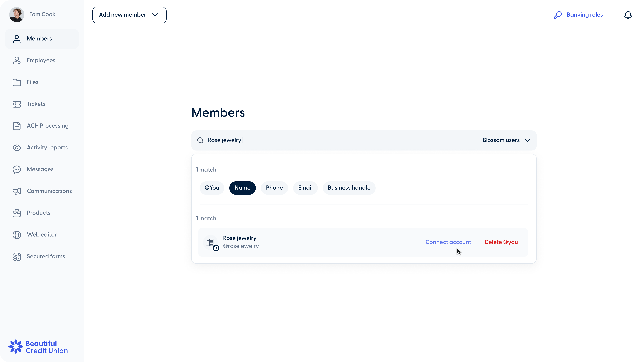This screenshot has width=644, height=362.
Task: Toggle the Name filter chip
Action: coord(242,188)
